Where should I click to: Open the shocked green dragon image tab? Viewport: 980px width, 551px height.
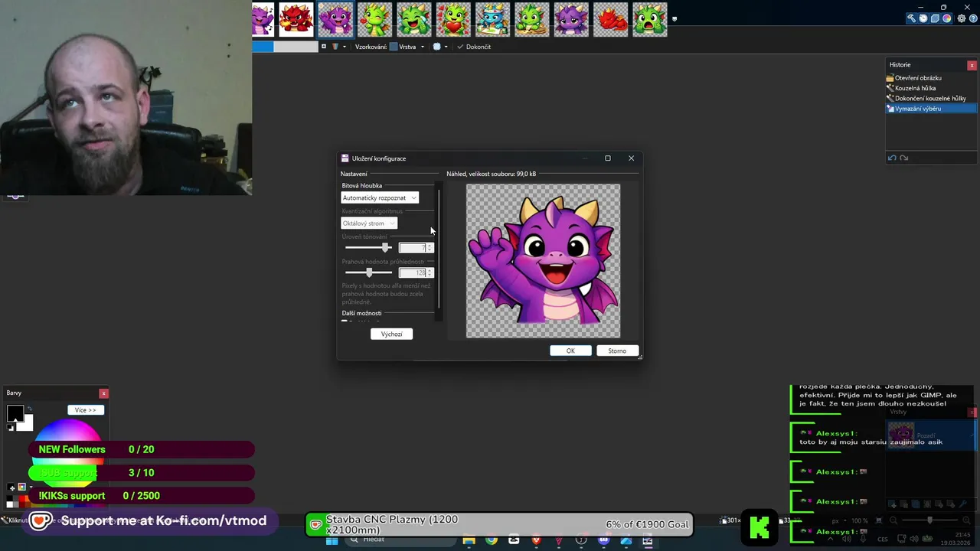[649, 19]
